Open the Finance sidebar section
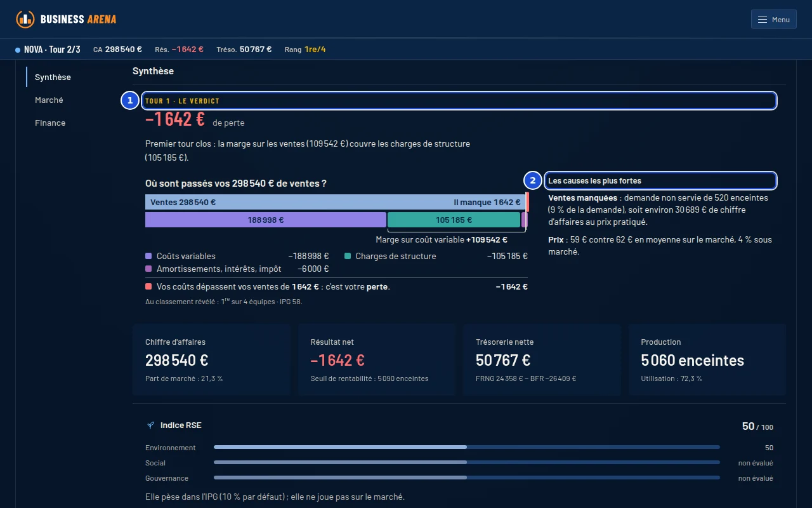812x508 pixels. point(50,123)
